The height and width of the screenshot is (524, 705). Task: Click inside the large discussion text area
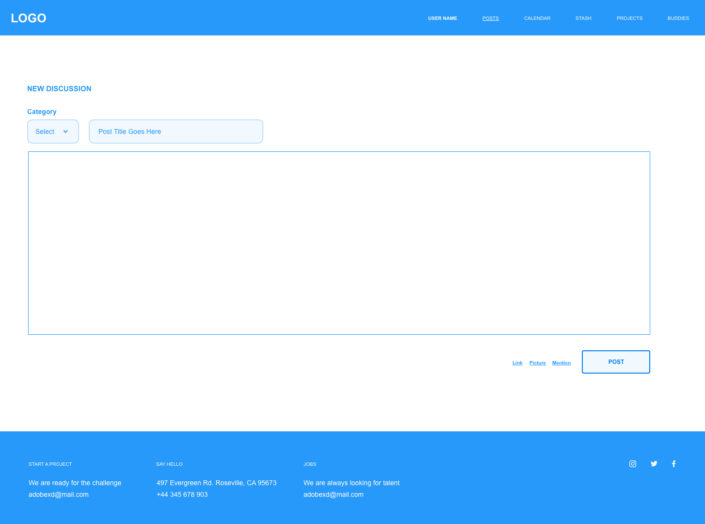click(x=339, y=243)
